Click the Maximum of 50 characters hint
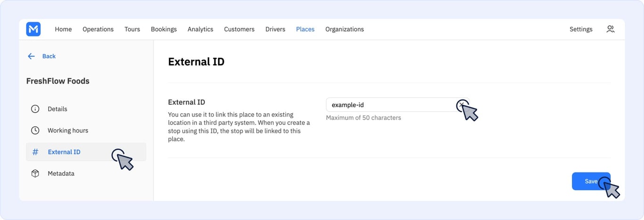644x220 pixels. pos(363,118)
